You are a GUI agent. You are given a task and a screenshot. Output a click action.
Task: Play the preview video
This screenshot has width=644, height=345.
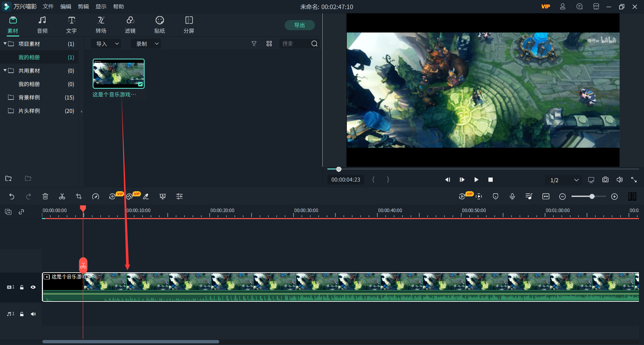[x=476, y=180]
